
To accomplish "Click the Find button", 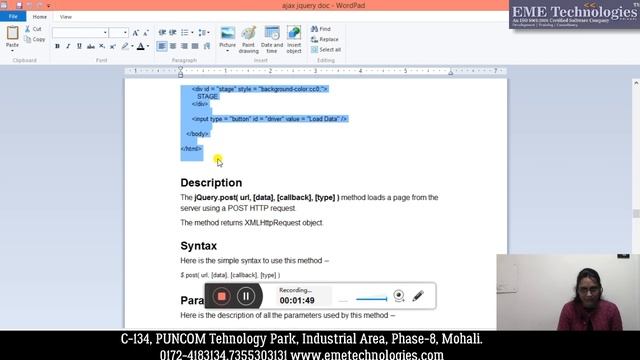I will coord(321,29).
